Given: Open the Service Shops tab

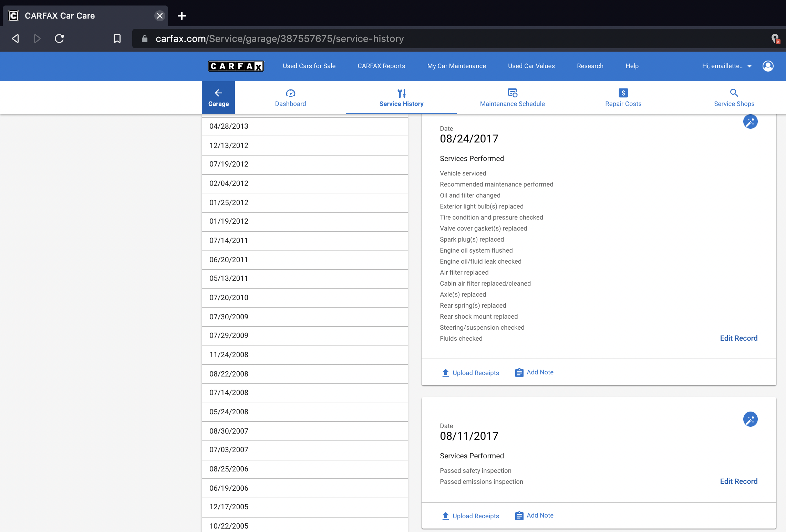Looking at the screenshot, I should pos(734,98).
